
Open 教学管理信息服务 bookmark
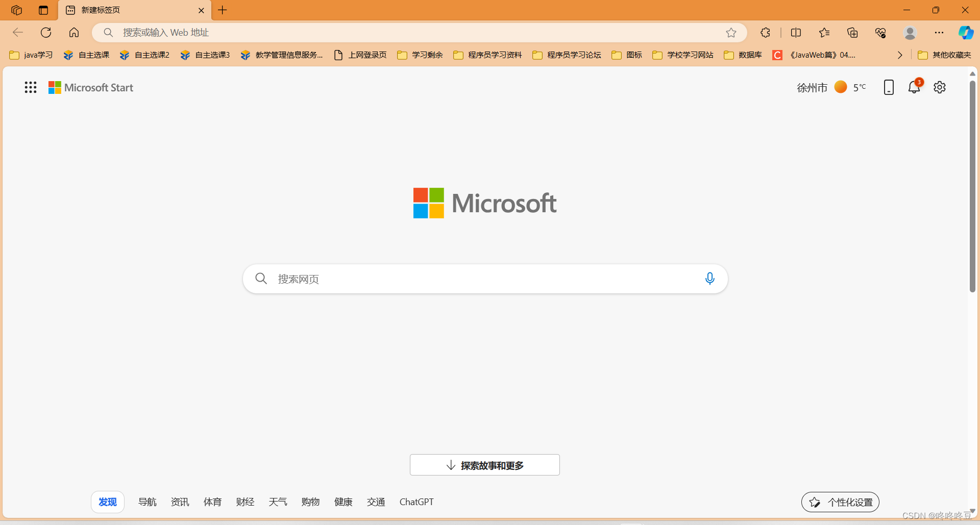pos(282,55)
